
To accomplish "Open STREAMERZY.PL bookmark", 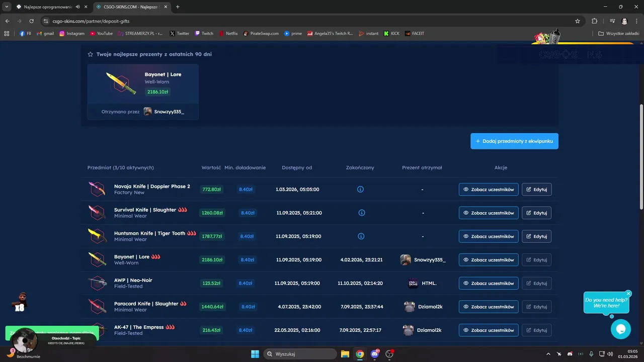I will (x=140, y=34).
